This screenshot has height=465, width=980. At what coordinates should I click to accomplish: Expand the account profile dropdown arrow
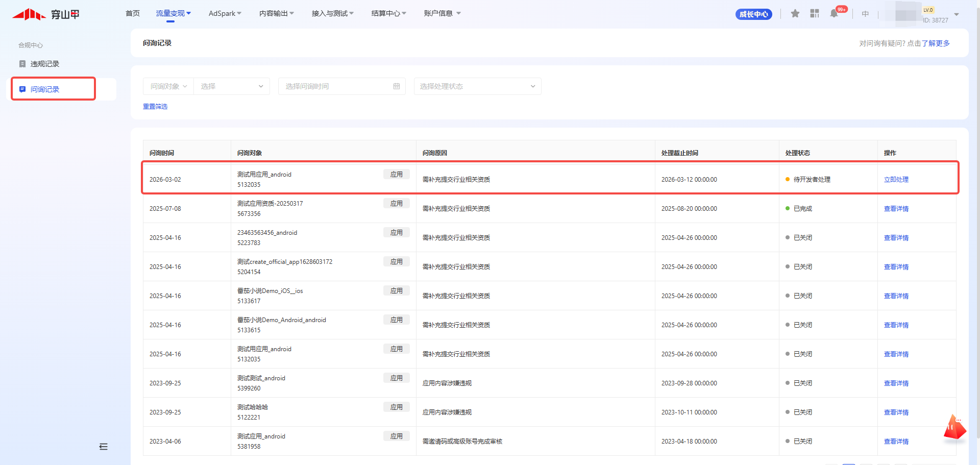[957, 14]
